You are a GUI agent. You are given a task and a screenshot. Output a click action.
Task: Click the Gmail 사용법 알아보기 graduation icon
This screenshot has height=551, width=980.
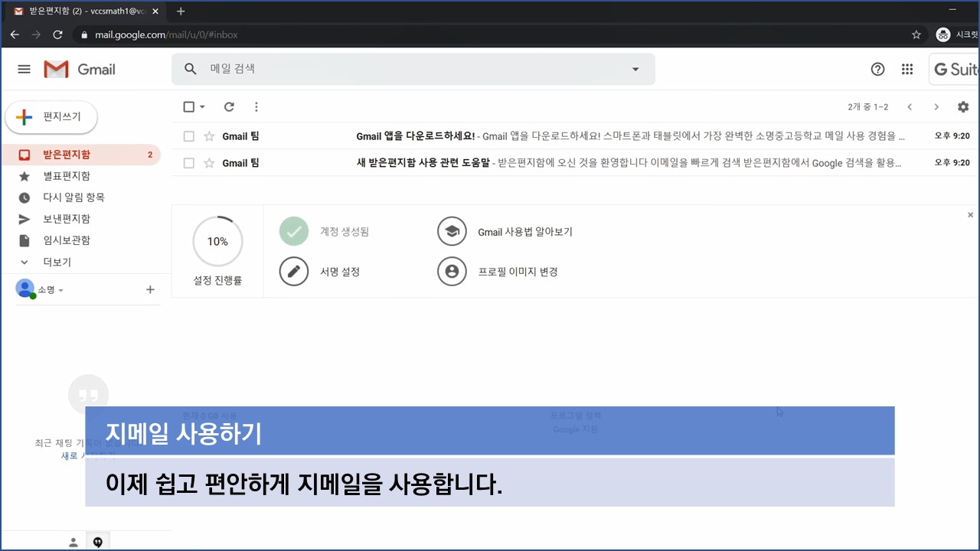coord(452,231)
